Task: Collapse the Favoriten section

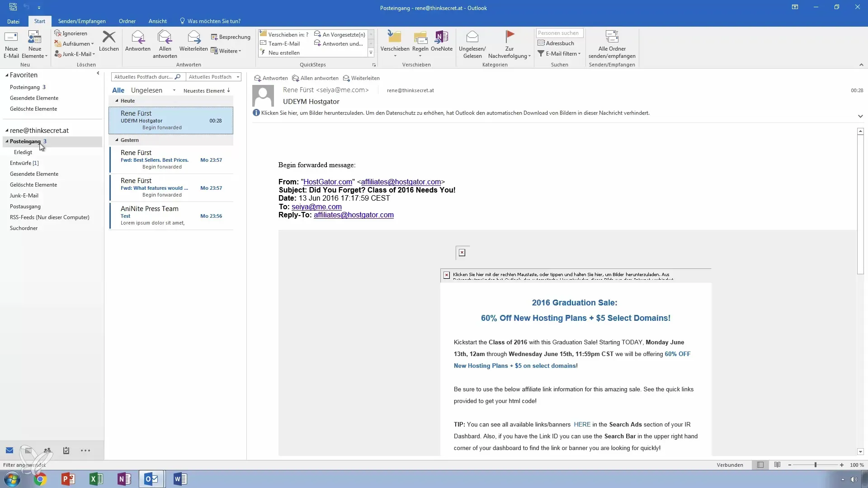Action: pyautogui.click(x=7, y=75)
